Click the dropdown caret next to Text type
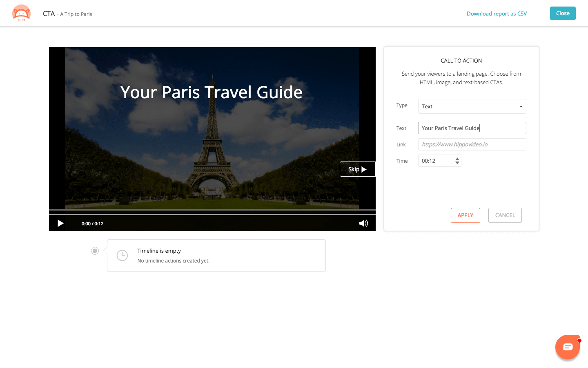 click(x=521, y=106)
